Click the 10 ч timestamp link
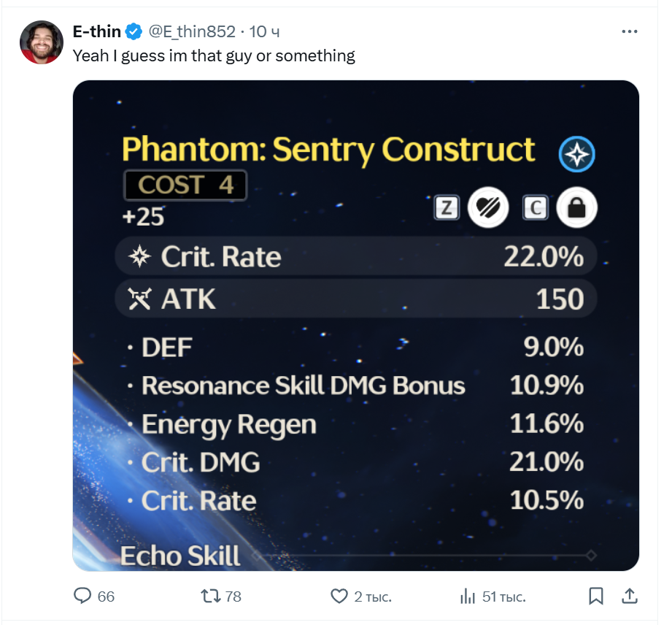Image resolution: width=672 pixels, height=625 pixels. tap(264, 31)
